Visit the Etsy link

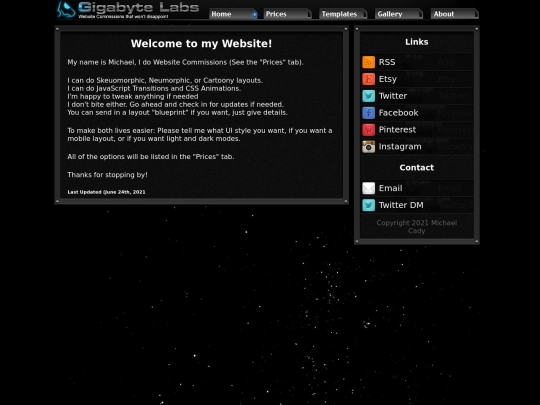(x=388, y=79)
